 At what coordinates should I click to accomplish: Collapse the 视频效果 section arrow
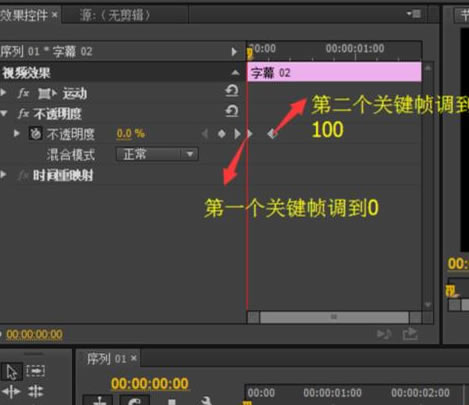coord(235,72)
